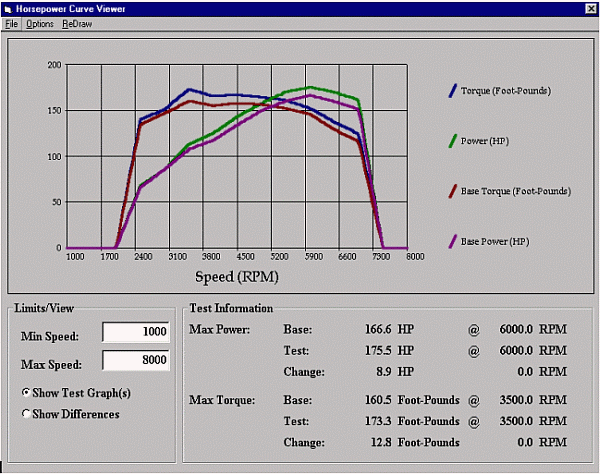Screen dimensions: 600x474
Task: Click the green Power (HP) legend swatch
Action: pos(453,141)
